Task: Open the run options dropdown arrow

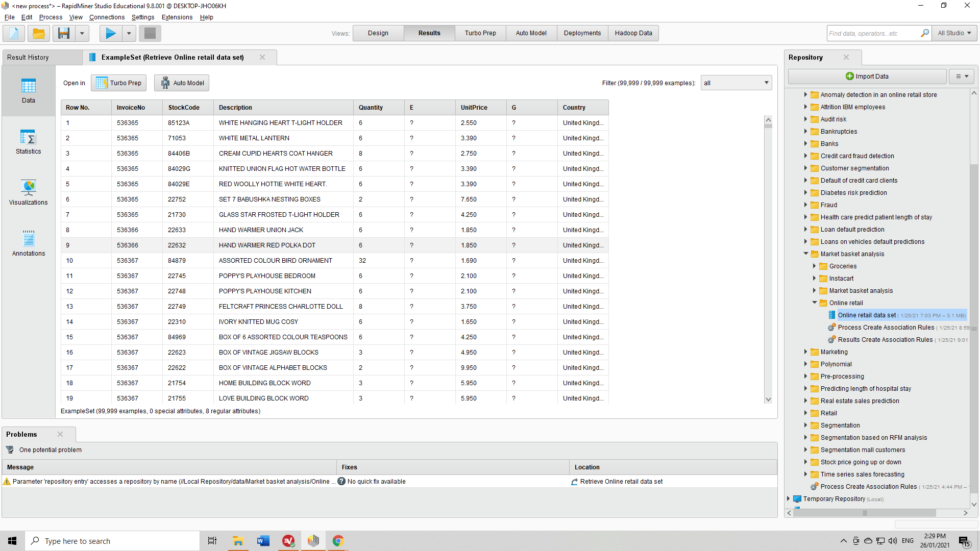Action: (129, 34)
